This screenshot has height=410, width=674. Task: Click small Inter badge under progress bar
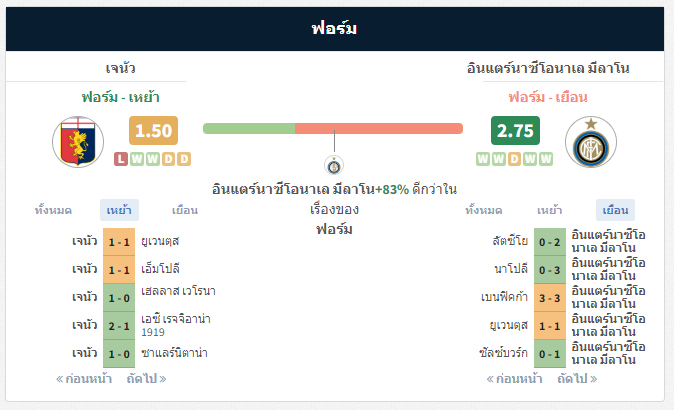333,165
